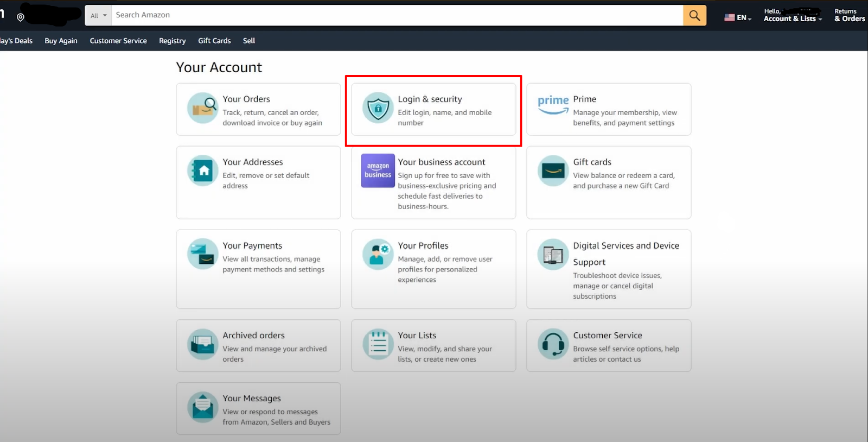
Task: Open the Your Messages card title
Action: (x=252, y=399)
